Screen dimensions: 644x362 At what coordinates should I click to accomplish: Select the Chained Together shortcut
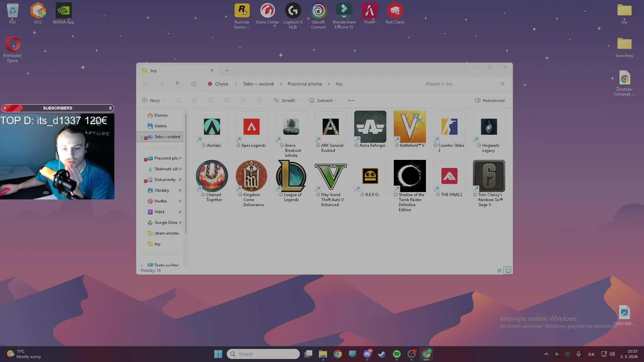click(212, 182)
